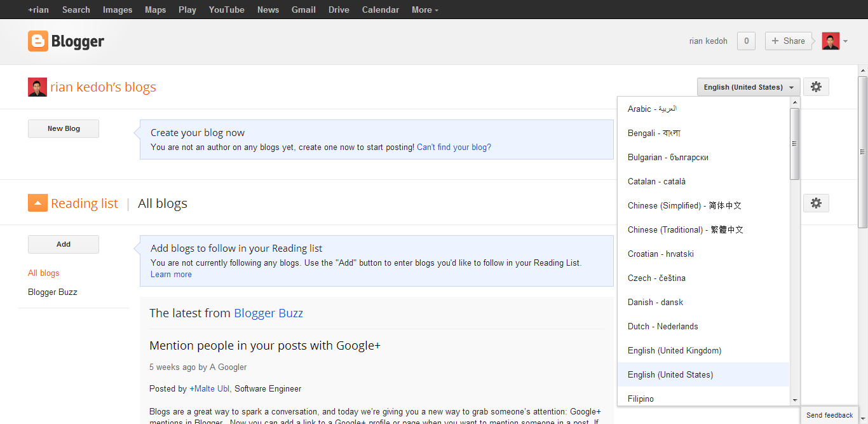Click the language list scrollbar thumb

(x=794, y=144)
